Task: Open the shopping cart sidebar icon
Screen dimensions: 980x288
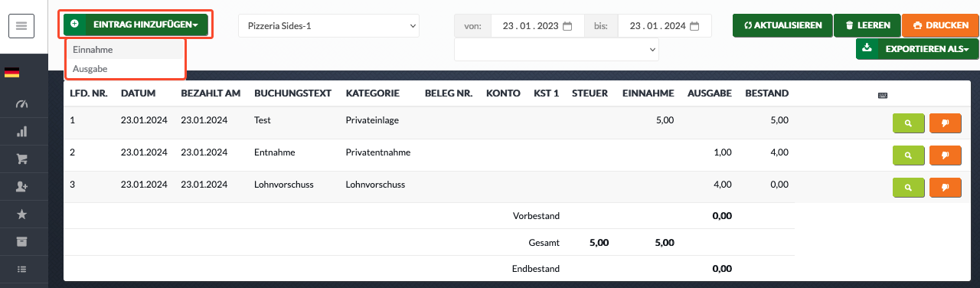Action: [21, 159]
